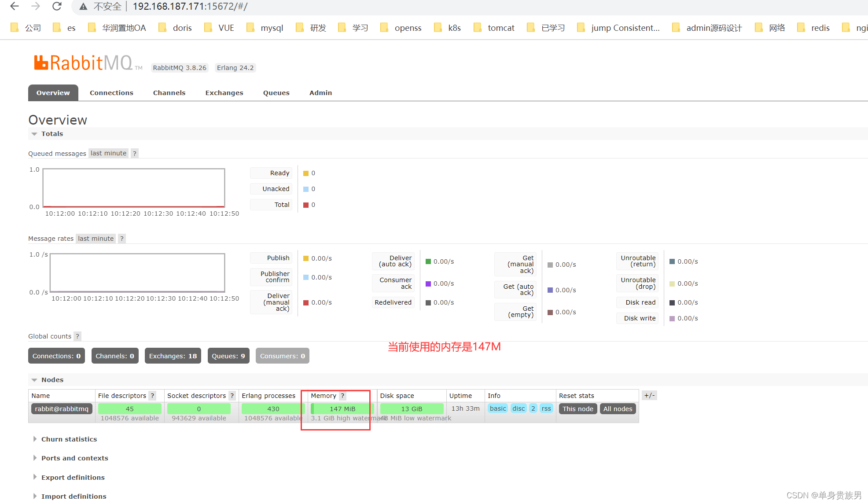868x504 pixels.
Task: Click the blue Unacked legend swatch
Action: point(306,189)
